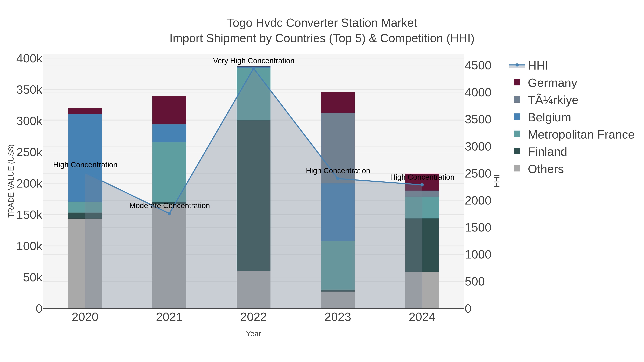Click the 400k y-axis tick label
The image size is (644, 362).
point(30,59)
